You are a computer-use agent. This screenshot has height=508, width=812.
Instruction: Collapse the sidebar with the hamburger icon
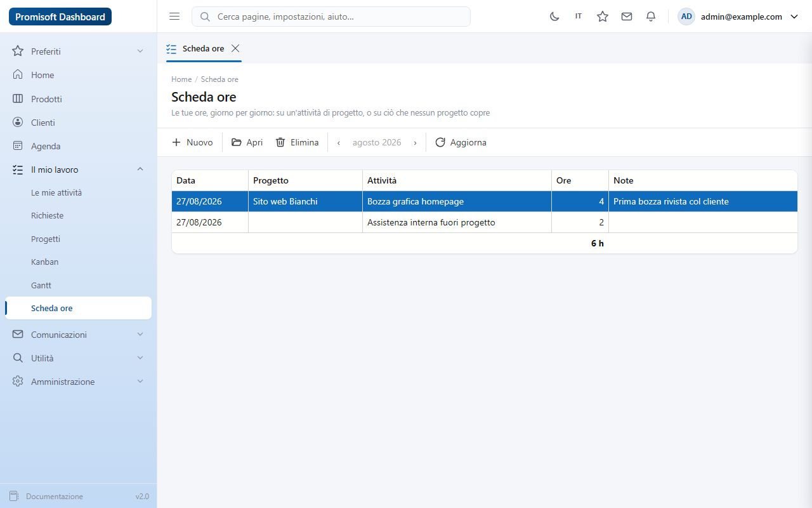click(174, 17)
